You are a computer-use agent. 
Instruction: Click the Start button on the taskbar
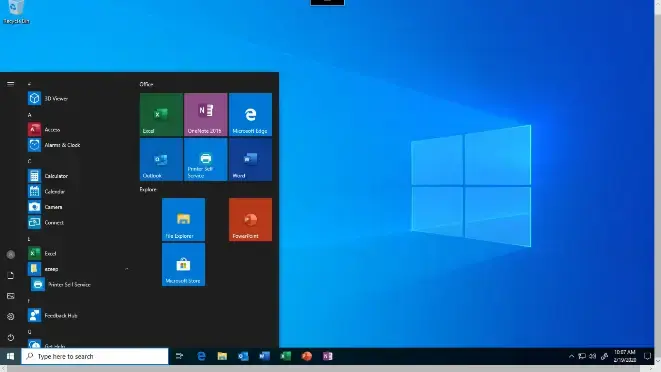[x=11, y=356]
